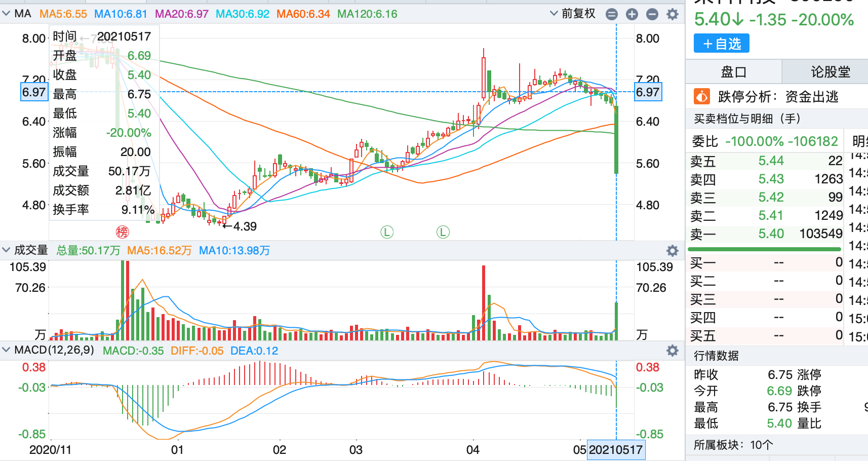Click 今开 6.69 quote value
The height and width of the screenshot is (461, 868).
780,391
